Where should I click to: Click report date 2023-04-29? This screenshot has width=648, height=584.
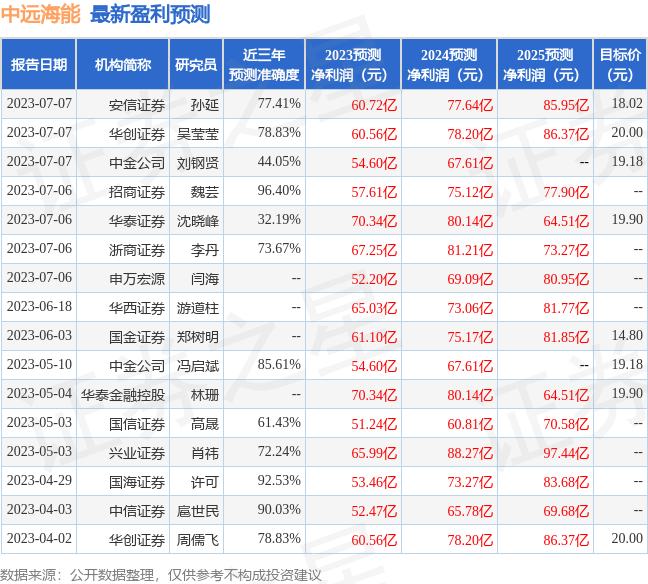(39, 480)
